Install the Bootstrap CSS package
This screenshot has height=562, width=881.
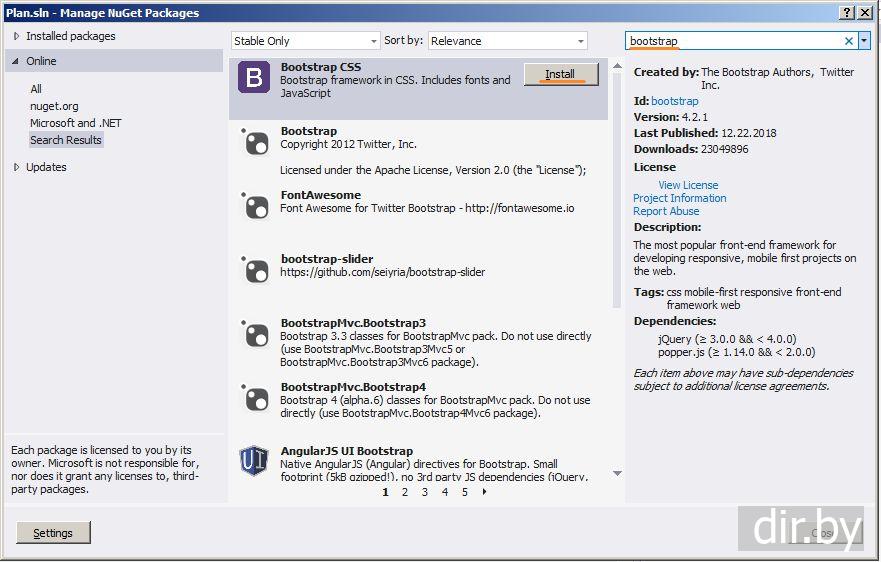(x=561, y=74)
